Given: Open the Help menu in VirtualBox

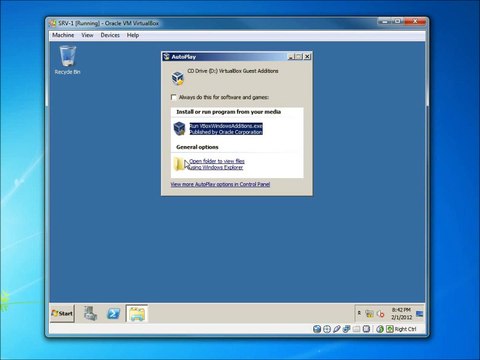Looking at the screenshot, I should pos(133,35).
